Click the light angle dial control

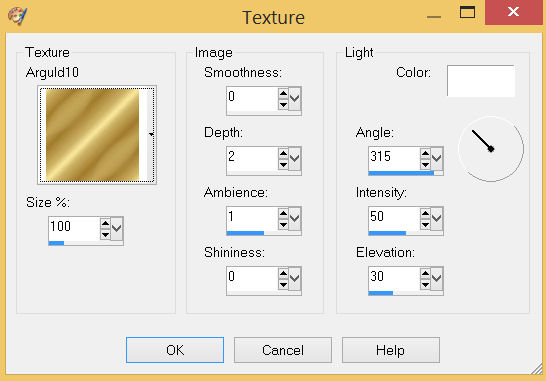[491, 149]
